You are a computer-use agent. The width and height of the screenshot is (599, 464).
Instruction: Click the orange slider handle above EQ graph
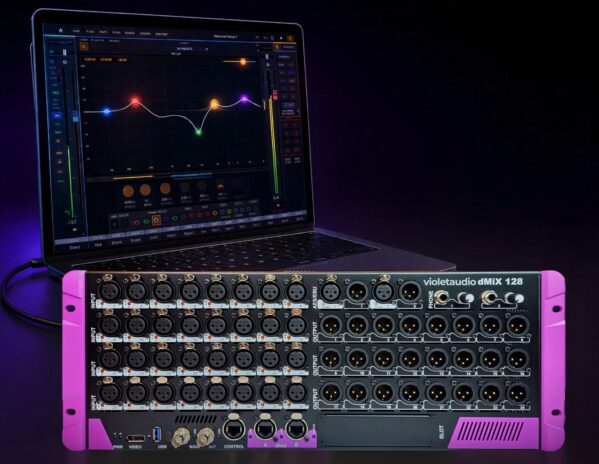click(x=243, y=61)
